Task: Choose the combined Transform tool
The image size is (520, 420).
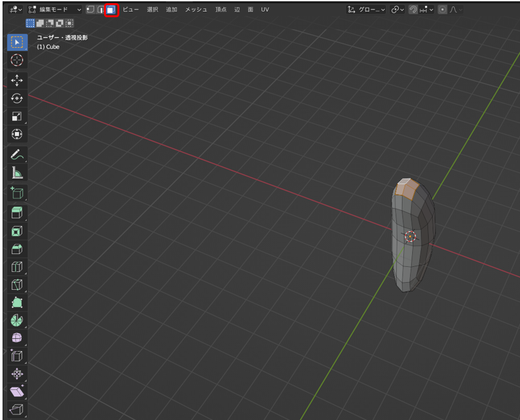Action: pyautogui.click(x=17, y=134)
